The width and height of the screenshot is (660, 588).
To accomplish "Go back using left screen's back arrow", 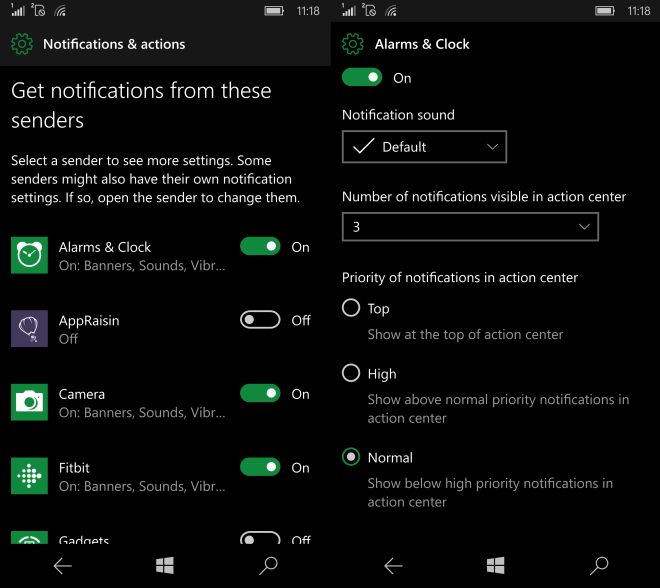I will point(63,566).
